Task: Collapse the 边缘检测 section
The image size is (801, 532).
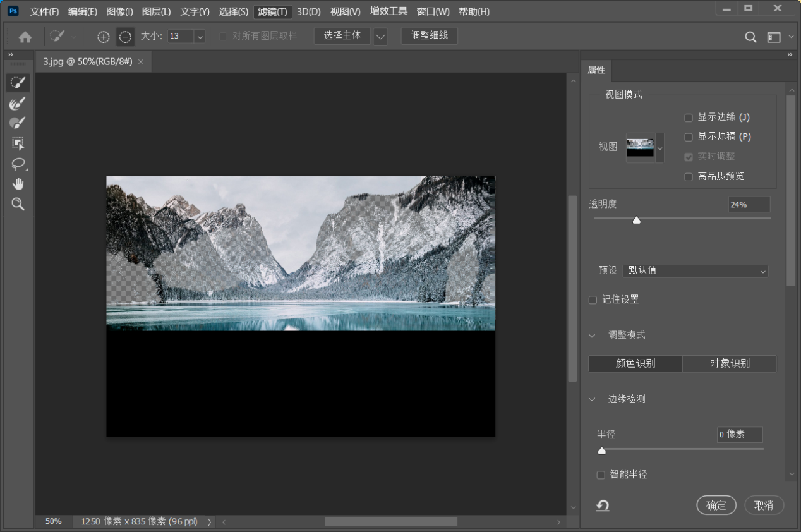Action: click(x=592, y=399)
